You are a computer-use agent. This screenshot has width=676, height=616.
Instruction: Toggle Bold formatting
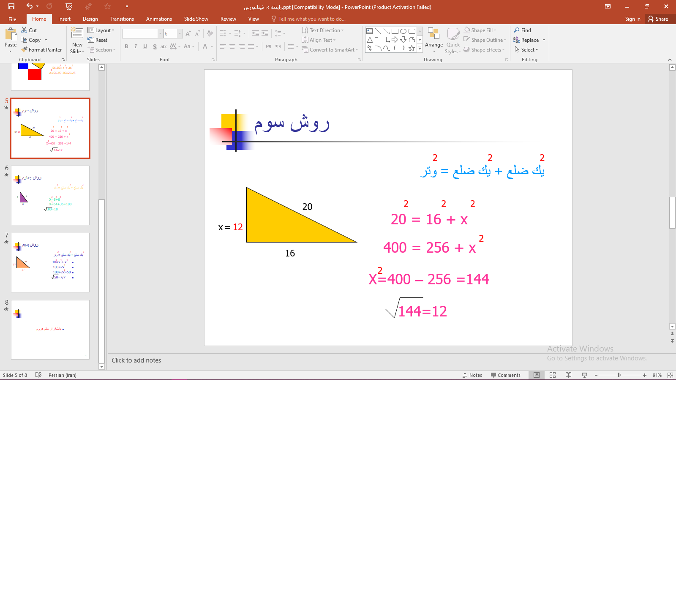126,46
